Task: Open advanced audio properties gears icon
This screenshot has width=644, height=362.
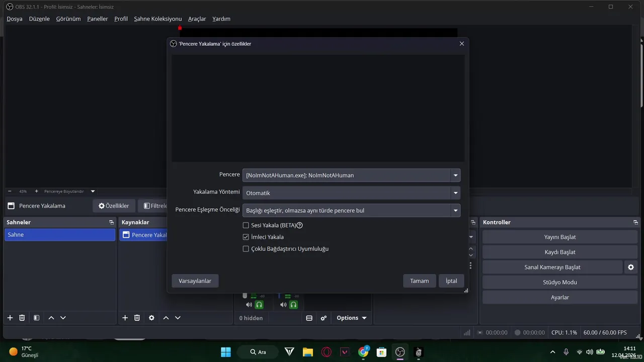Action: pyautogui.click(x=324, y=318)
